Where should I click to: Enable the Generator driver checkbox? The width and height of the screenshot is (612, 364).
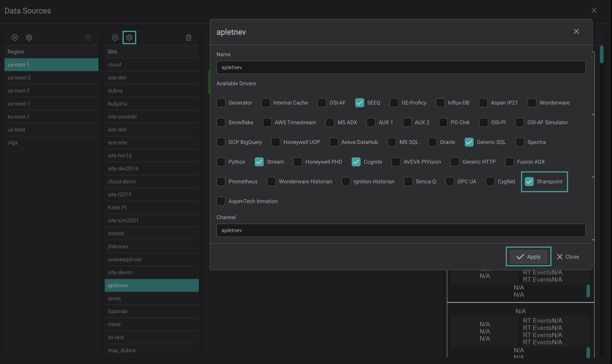(221, 103)
